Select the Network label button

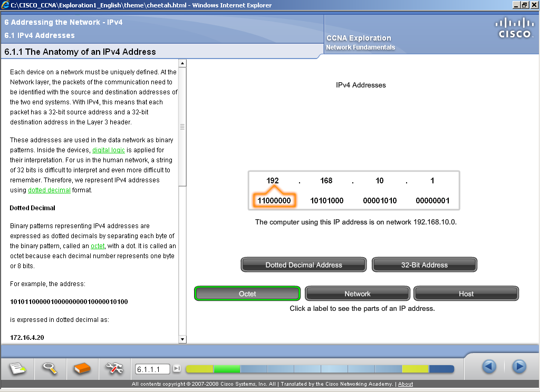click(358, 293)
